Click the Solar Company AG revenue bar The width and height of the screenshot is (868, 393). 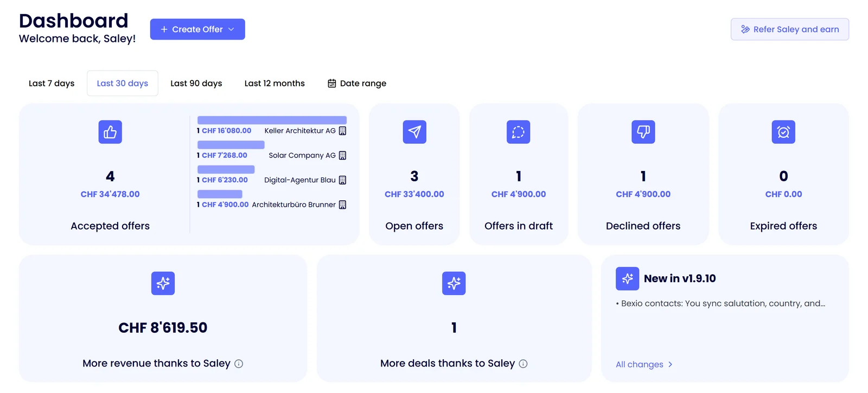[x=231, y=145]
